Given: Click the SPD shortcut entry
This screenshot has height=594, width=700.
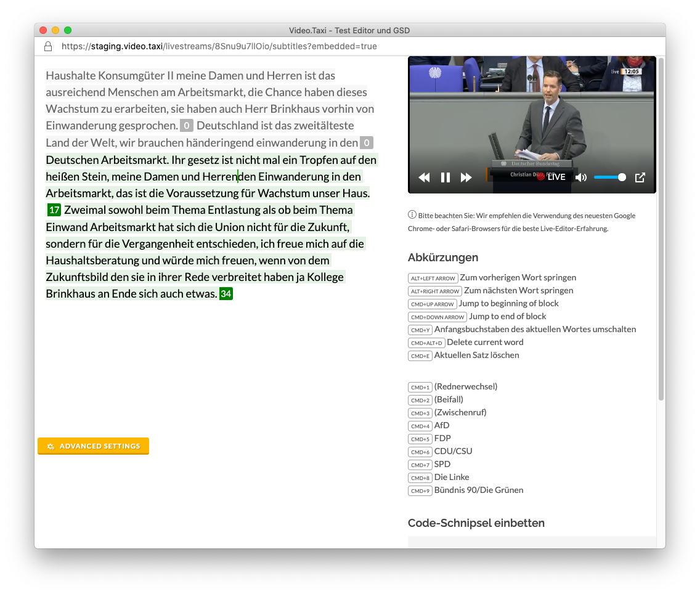Looking at the screenshot, I should pos(442,464).
